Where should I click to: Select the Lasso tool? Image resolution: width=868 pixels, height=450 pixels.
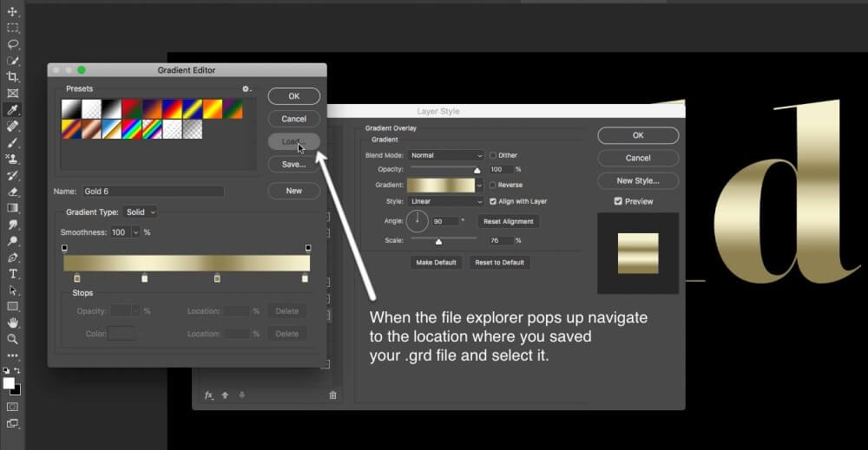click(x=13, y=43)
